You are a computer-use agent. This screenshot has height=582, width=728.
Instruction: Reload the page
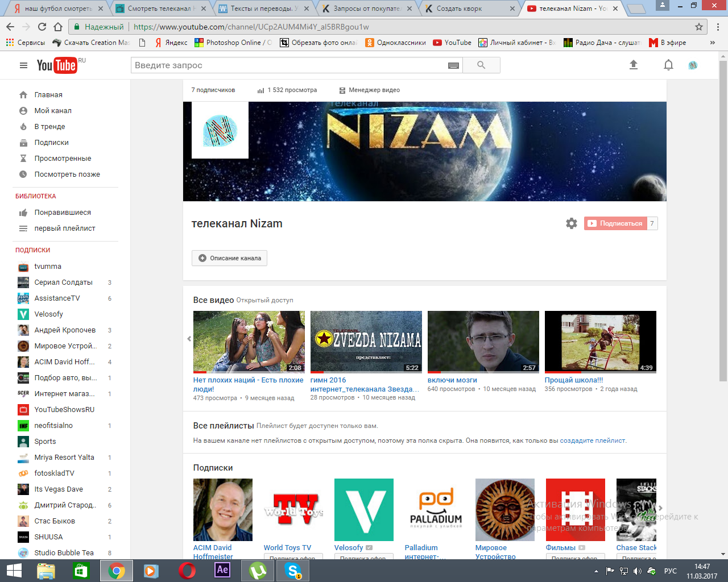(42, 27)
